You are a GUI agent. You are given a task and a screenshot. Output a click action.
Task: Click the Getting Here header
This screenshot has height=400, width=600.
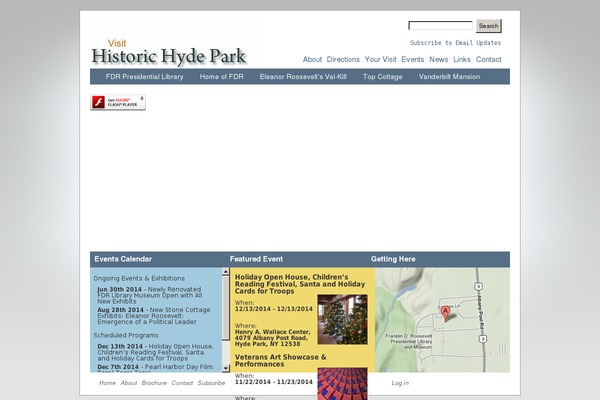click(393, 259)
